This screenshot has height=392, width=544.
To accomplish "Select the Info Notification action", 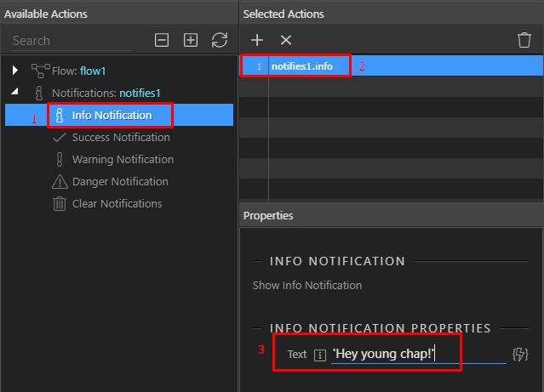I will point(119,115).
